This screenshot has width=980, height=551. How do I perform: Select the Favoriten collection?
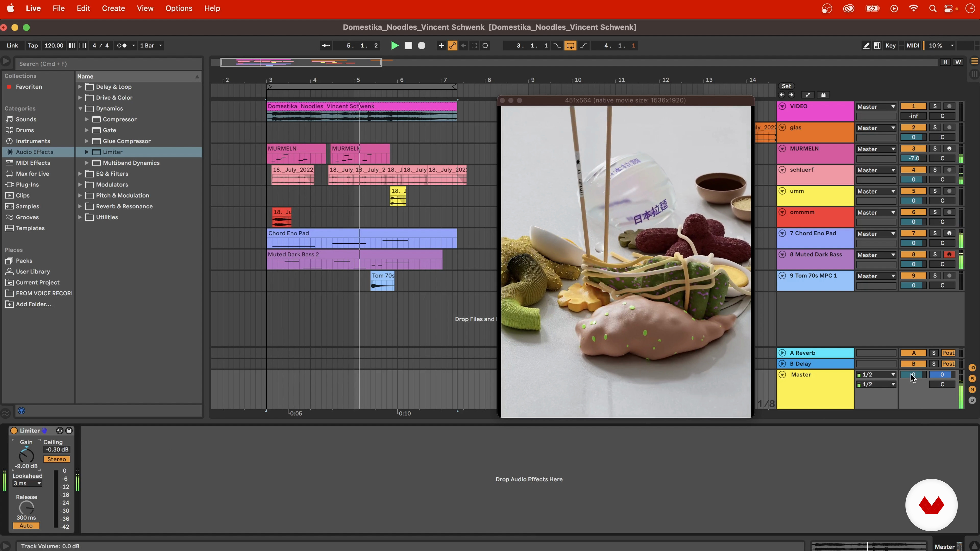coord(29,87)
